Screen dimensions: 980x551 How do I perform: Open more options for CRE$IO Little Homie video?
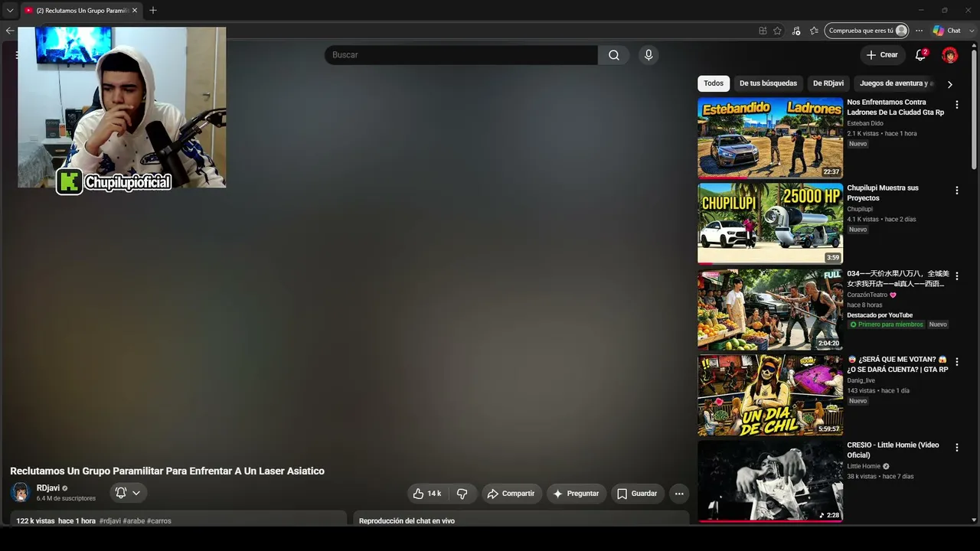point(956,448)
